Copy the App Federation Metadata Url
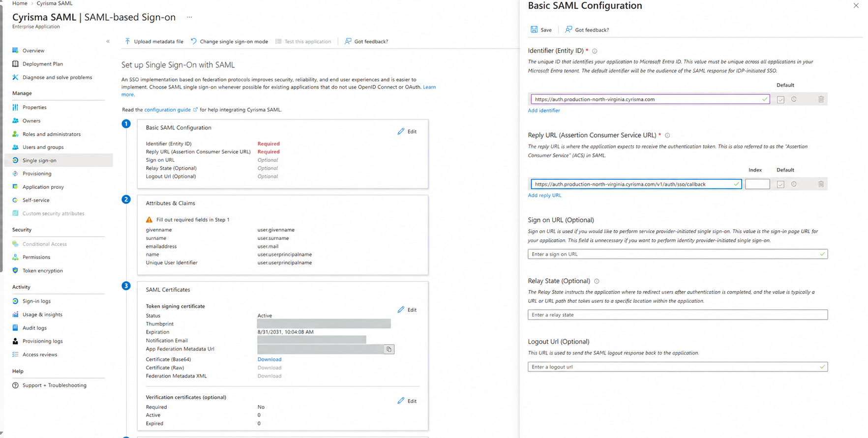The image size is (868, 438). tap(389, 349)
